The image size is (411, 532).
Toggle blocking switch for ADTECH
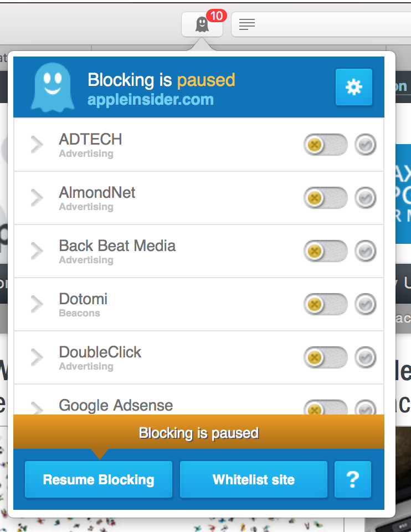[x=325, y=145]
